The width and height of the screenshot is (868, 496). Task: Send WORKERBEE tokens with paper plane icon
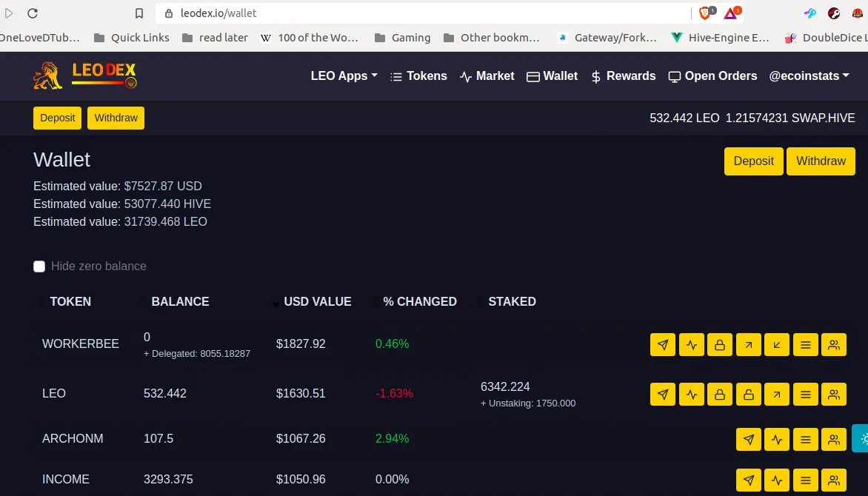pos(663,345)
